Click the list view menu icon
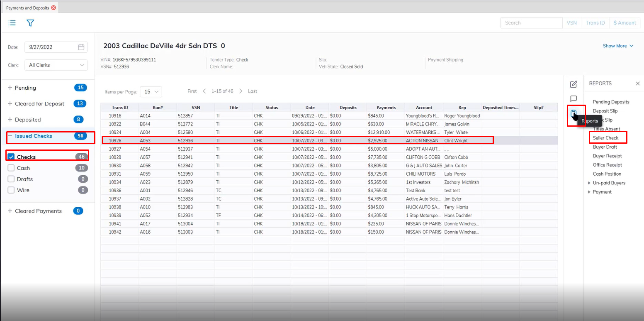This screenshot has height=321, width=644. click(12, 23)
